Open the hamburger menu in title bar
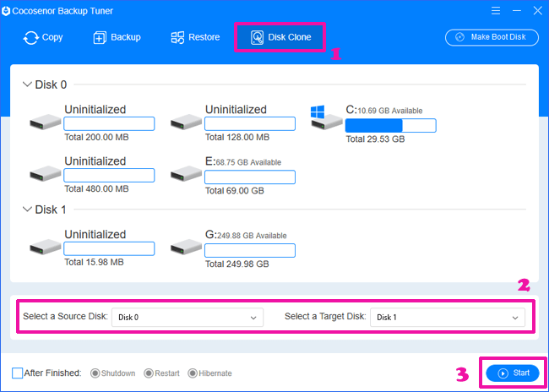This screenshot has width=549, height=392. [496, 10]
